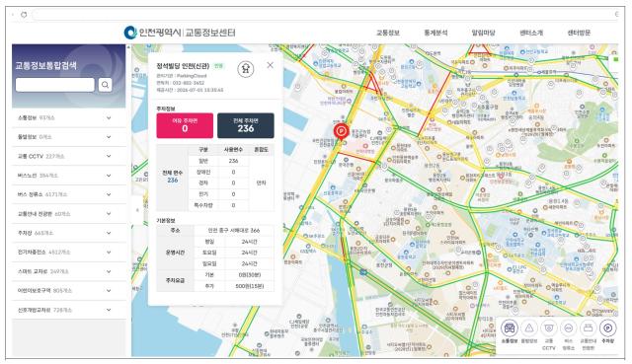Click the red parking marker on map

(x=342, y=131)
